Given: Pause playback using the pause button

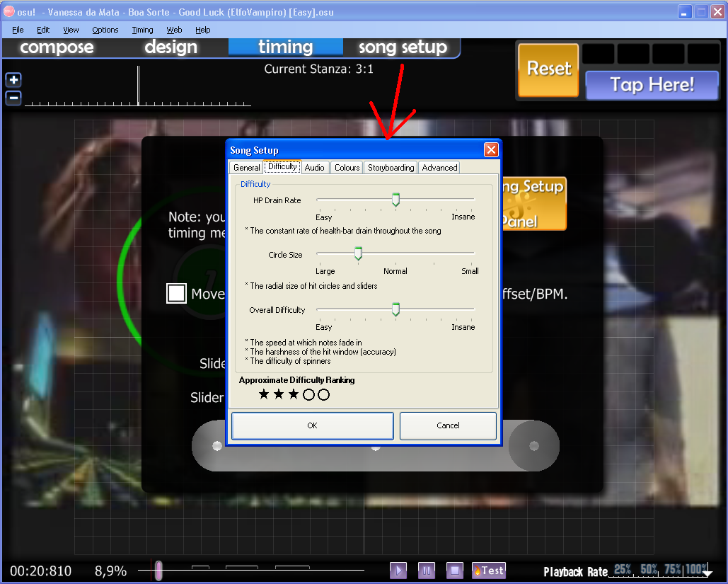Looking at the screenshot, I should click(426, 570).
